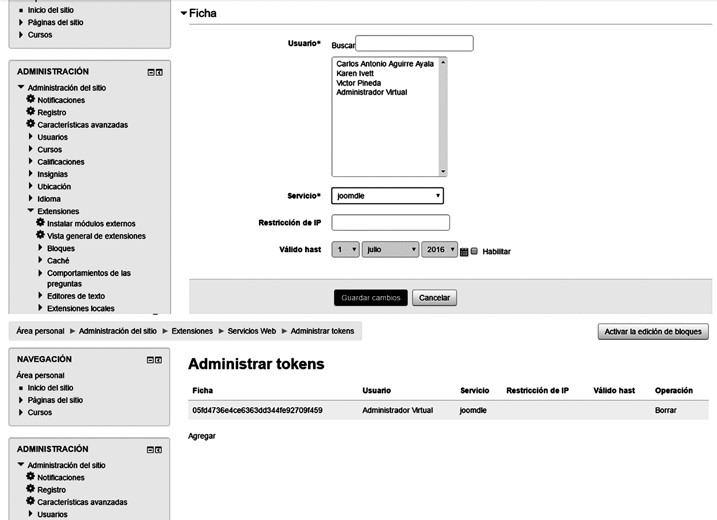Screen dimensions: 717x520
Task: Click the user list scroll-up arrow
Action: pyautogui.click(x=443, y=62)
